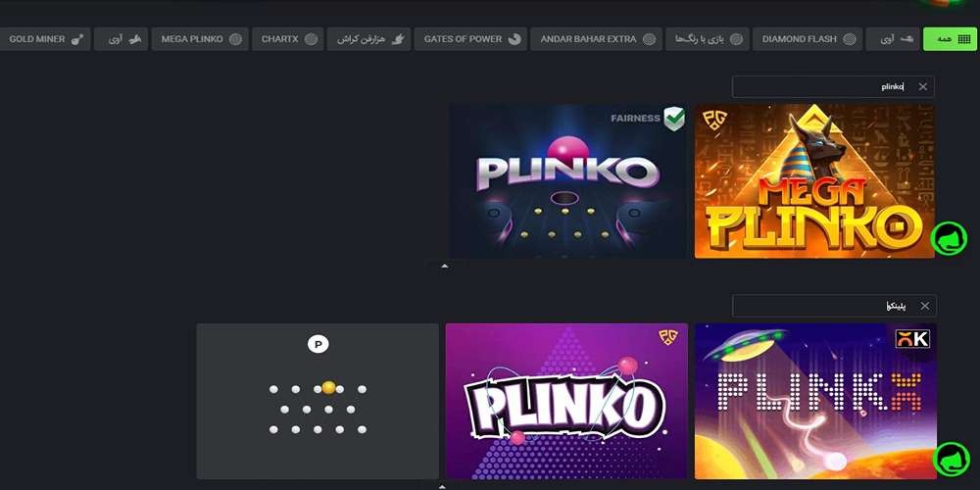Open the PlinkX UFO game thumbnail
980x490 pixels.
tap(815, 401)
